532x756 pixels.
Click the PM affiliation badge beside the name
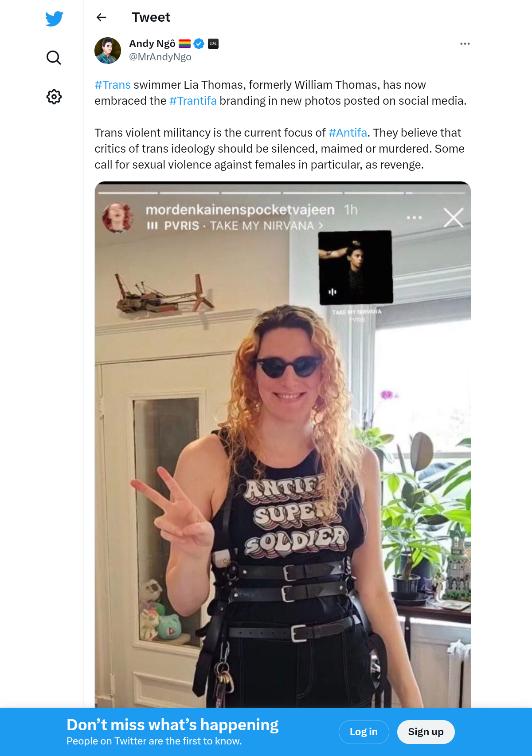pos(213,43)
